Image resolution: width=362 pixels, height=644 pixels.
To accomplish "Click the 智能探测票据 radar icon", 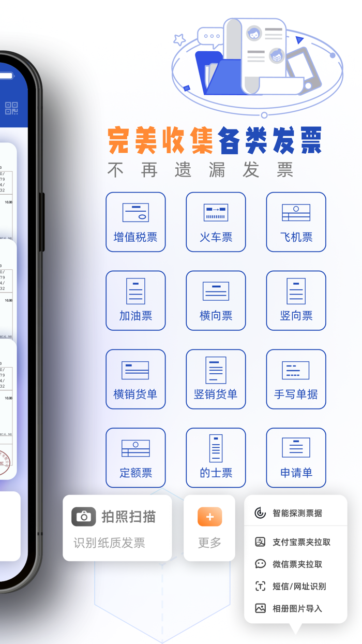I will click(x=260, y=513).
